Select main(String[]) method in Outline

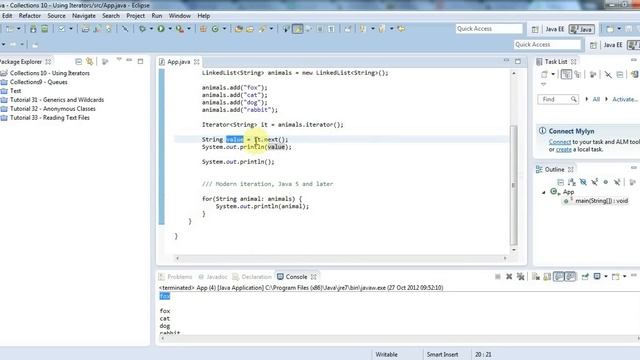[597, 201]
